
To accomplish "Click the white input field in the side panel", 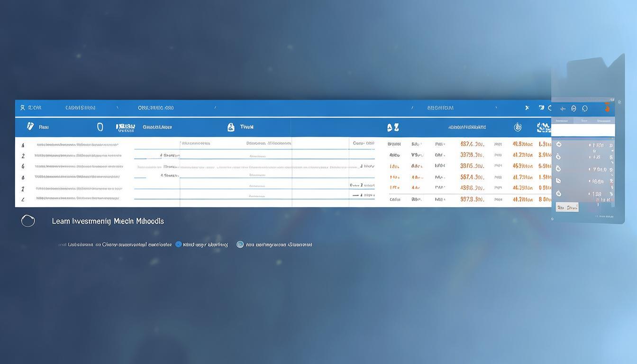I will point(583,131).
